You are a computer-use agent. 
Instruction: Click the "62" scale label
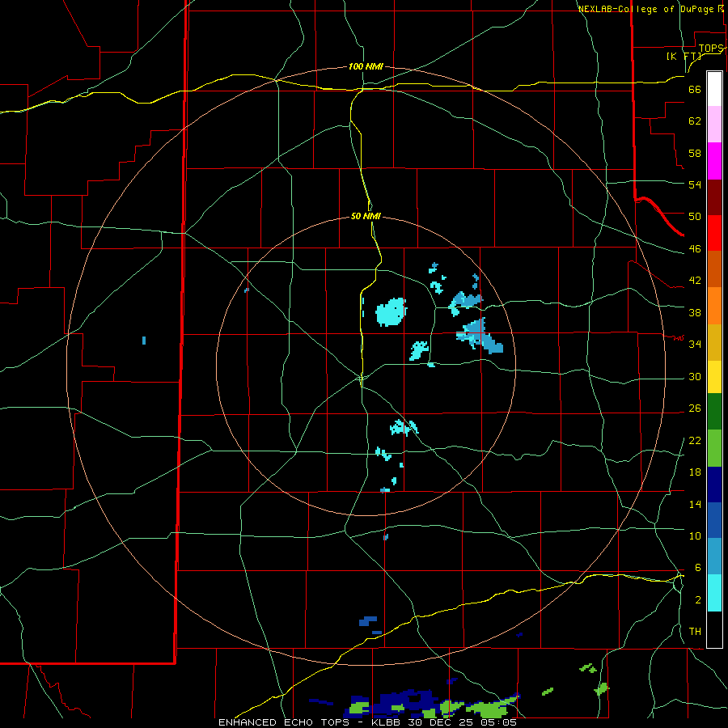pos(695,121)
